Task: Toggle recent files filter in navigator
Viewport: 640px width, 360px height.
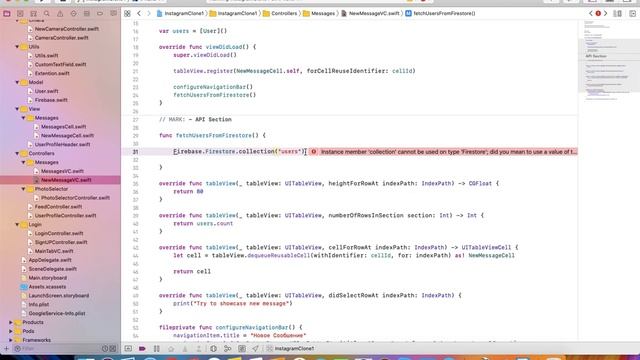Action: [105, 349]
